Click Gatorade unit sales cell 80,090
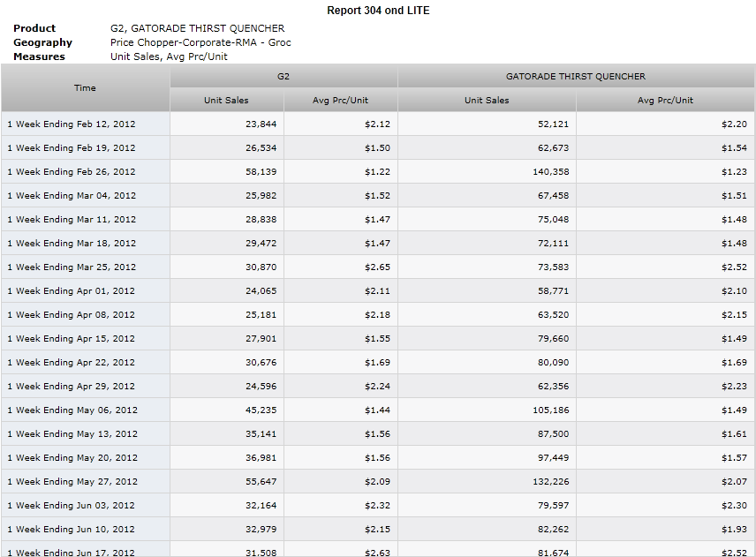 487,362
